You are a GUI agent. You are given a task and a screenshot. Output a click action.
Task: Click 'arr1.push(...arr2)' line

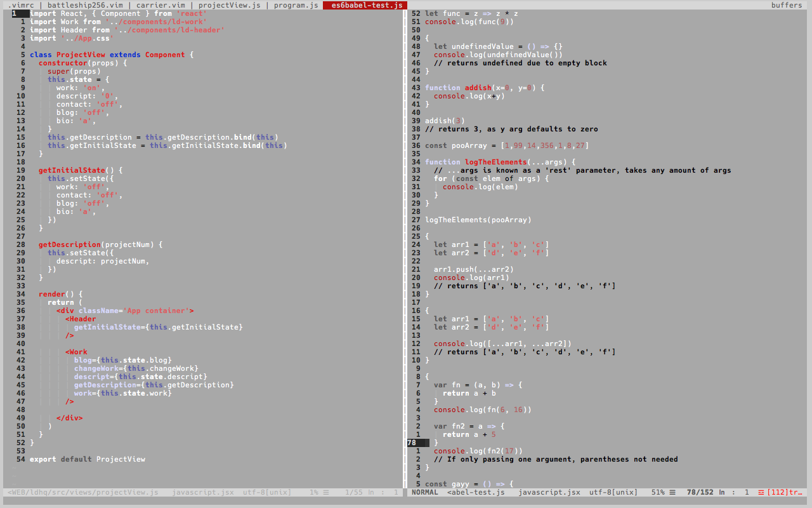click(474, 269)
